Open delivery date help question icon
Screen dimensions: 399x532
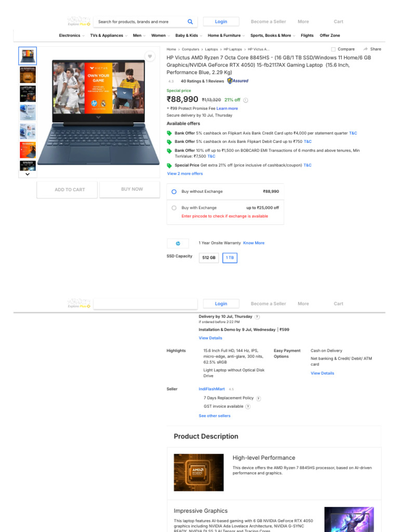257,317
